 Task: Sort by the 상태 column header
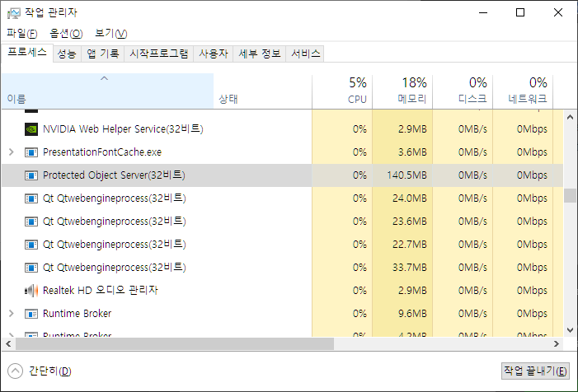coord(262,91)
